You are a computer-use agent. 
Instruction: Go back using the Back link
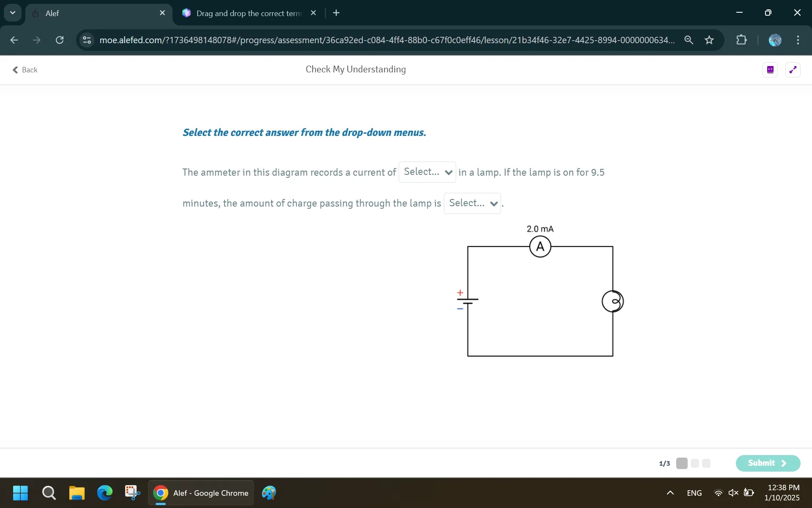(x=25, y=69)
